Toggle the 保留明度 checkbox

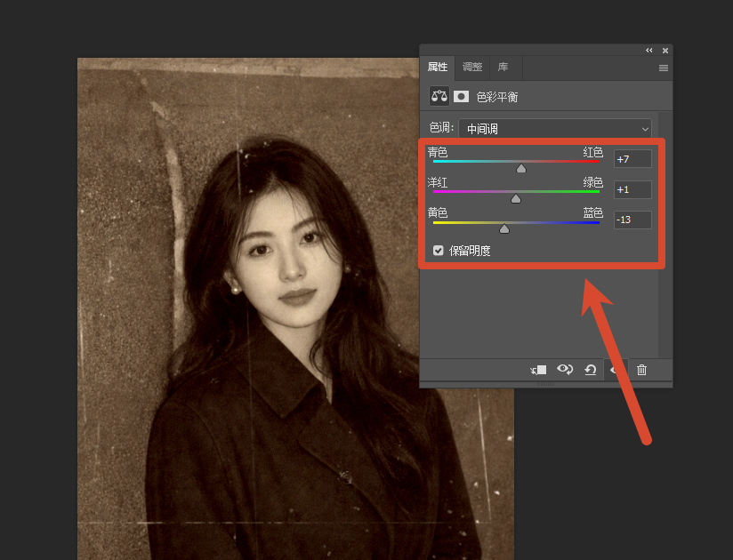(x=438, y=251)
